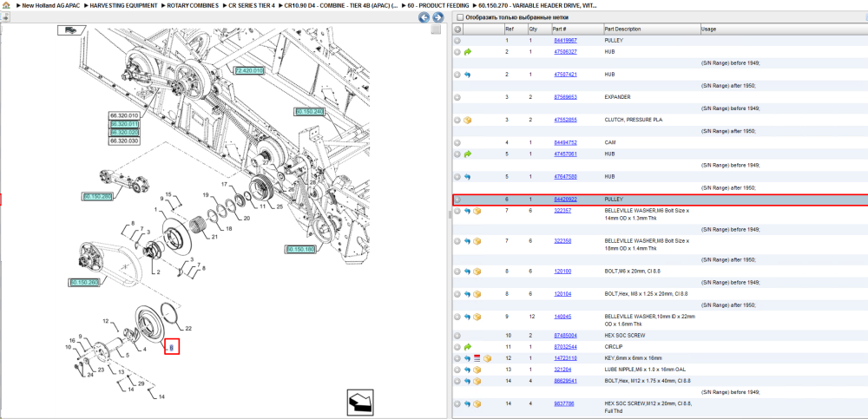Click the 'Usage' column header
The height and width of the screenshot is (419, 868).
[708, 29]
